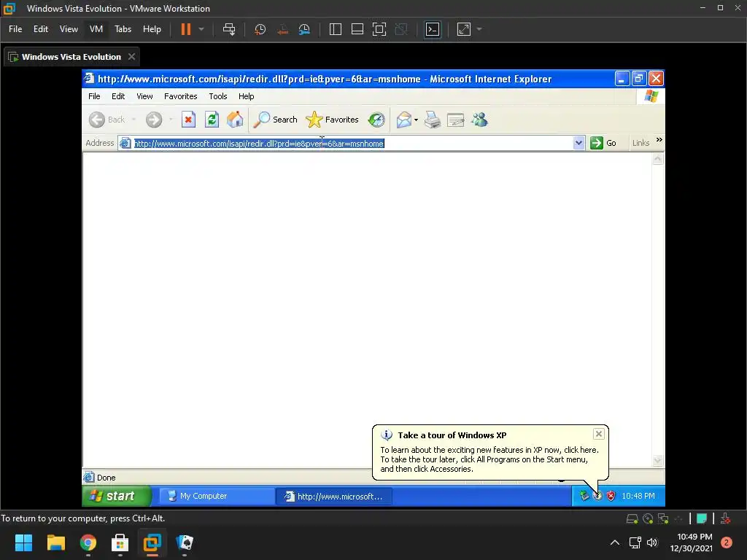Screen dimensions: 747x560
Task: Click the Internet Explorer Forward button
Action: tap(153, 120)
